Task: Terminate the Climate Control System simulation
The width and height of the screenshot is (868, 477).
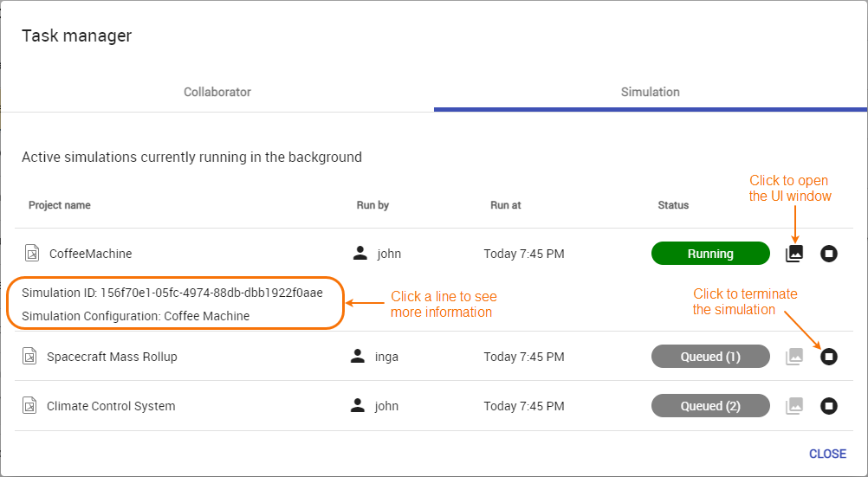Action: click(829, 406)
